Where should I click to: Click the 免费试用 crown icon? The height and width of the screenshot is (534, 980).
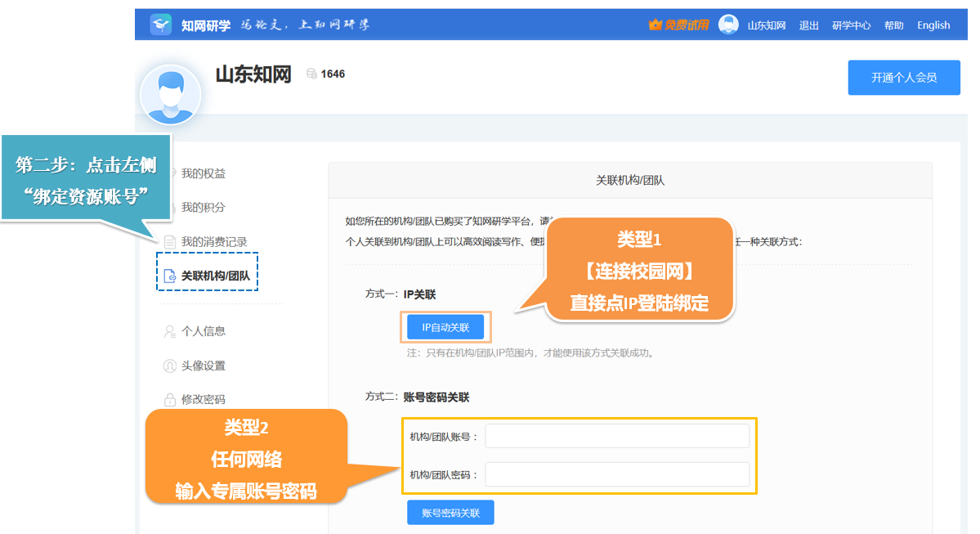coord(654,25)
